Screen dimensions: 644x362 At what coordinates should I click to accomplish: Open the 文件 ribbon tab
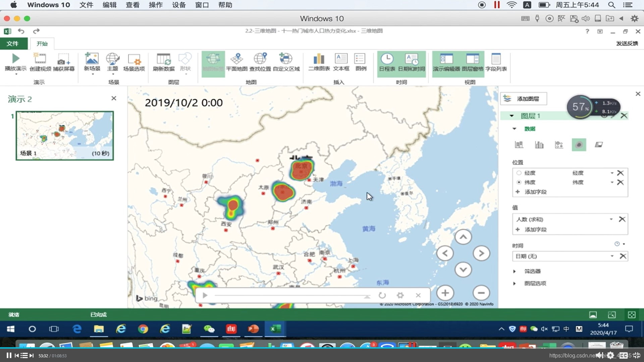coord(12,44)
